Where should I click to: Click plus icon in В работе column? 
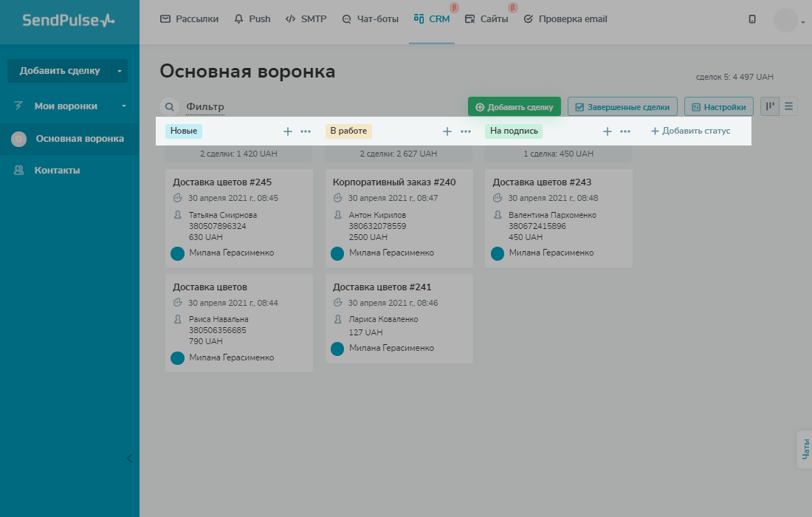pyautogui.click(x=447, y=131)
